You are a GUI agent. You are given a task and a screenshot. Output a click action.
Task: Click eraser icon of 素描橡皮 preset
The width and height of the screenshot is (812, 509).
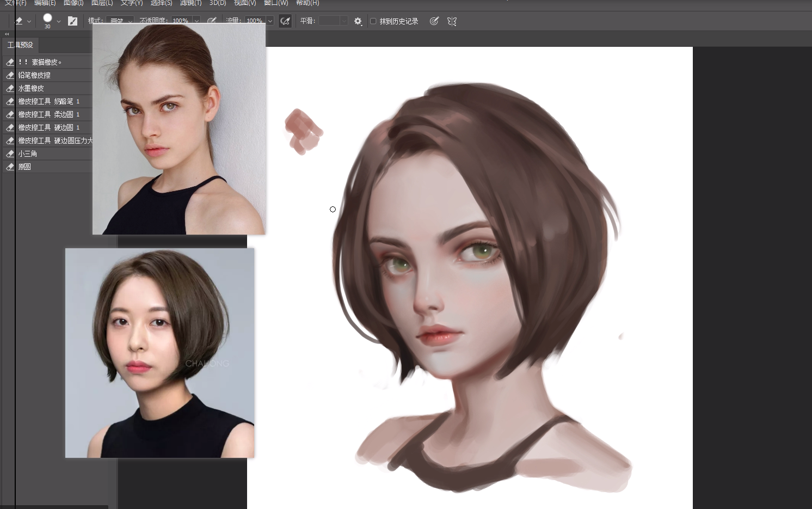pos(10,62)
